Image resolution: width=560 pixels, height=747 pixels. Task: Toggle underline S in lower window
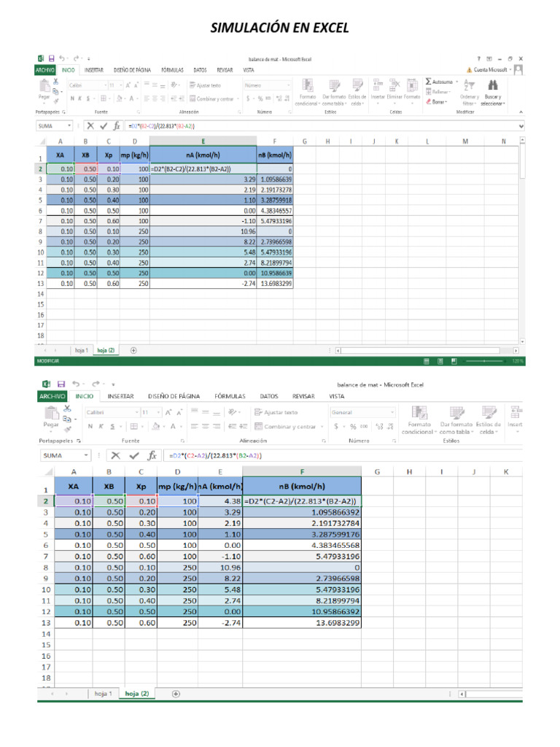[x=112, y=426]
